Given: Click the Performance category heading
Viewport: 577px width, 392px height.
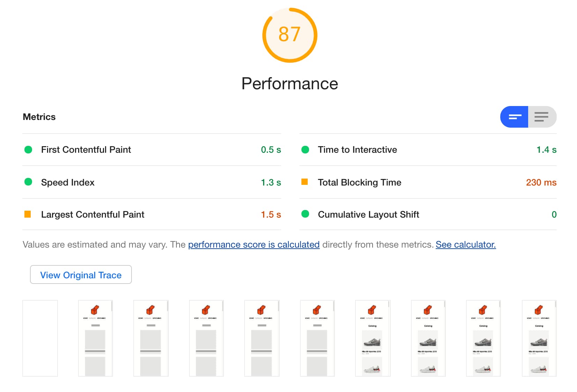Looking at the screenshot, I should click(290, 84).
